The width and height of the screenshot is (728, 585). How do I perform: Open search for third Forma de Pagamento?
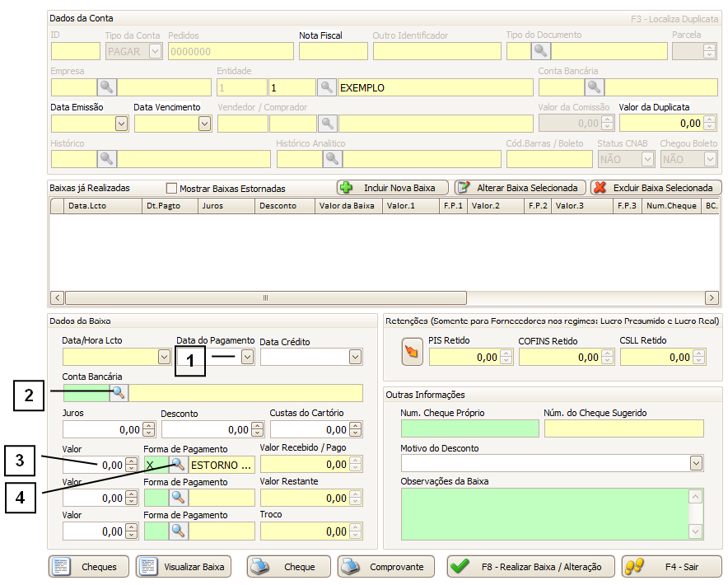pos(178,531)
